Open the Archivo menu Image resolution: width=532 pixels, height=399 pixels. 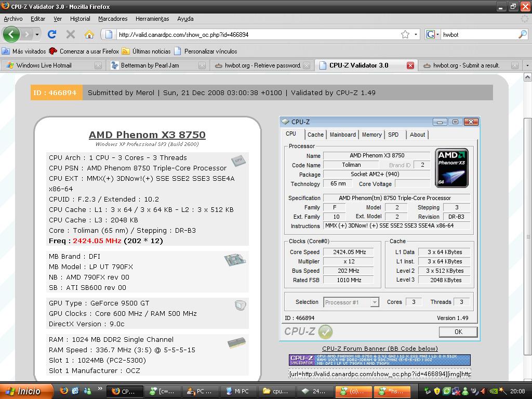pyautogui.click(x=13, y=19)
